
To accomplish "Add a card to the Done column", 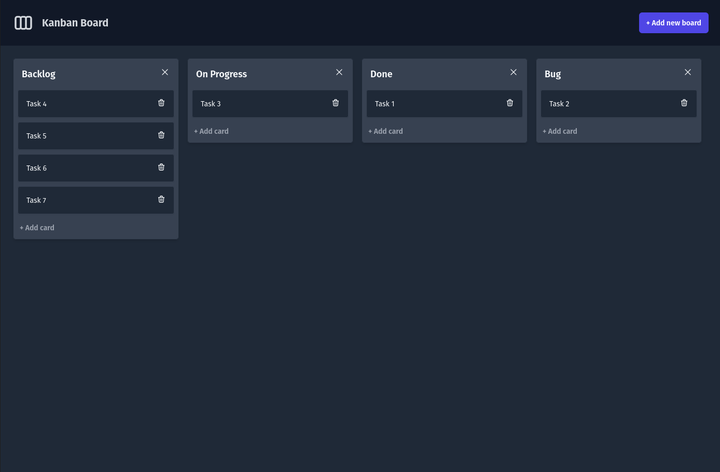I will coord(386,131).
